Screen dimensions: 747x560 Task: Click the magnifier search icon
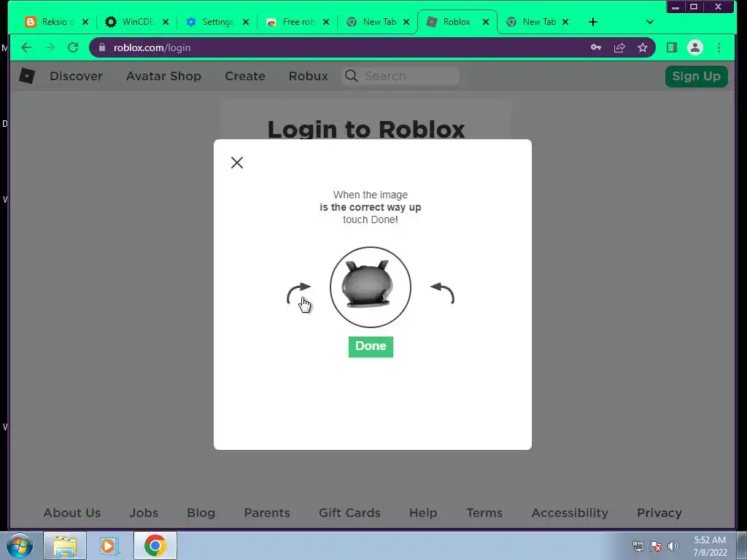[x=352, y=76]
